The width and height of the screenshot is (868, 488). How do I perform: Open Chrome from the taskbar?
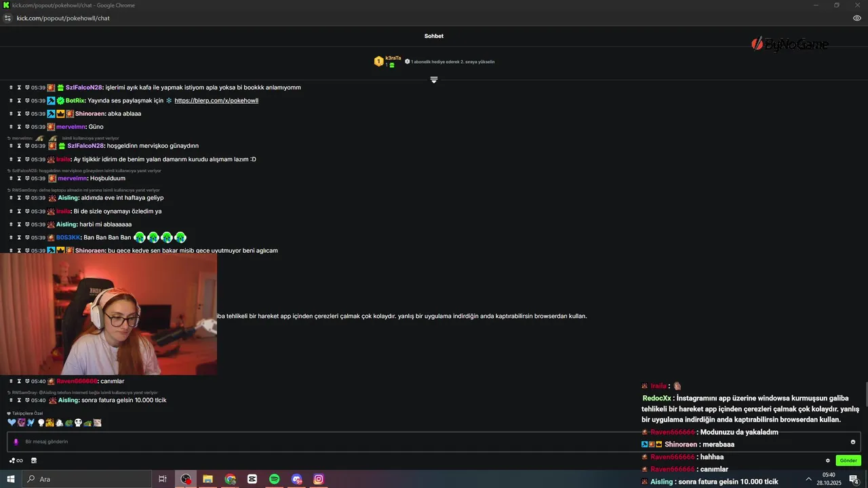231,479
